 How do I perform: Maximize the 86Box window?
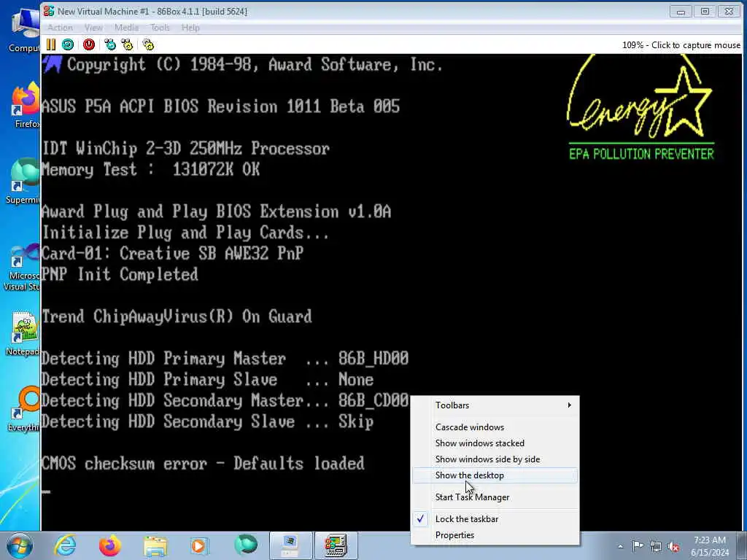705,12
